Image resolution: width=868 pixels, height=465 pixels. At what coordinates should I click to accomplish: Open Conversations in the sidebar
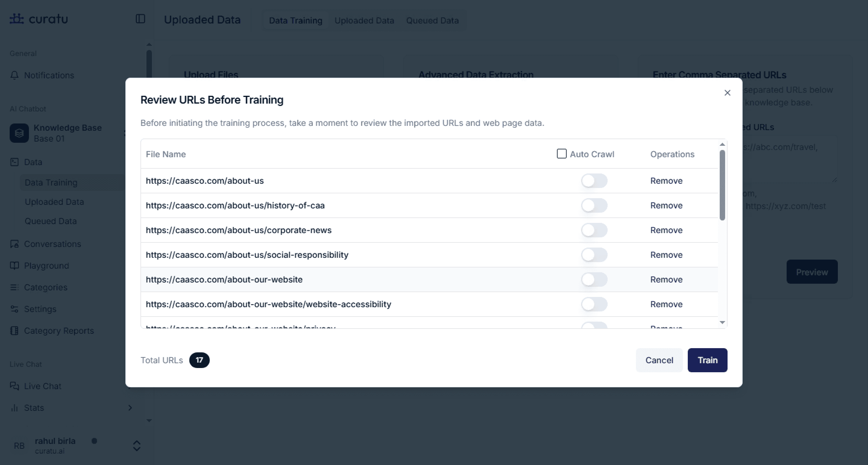coord(52,244)
